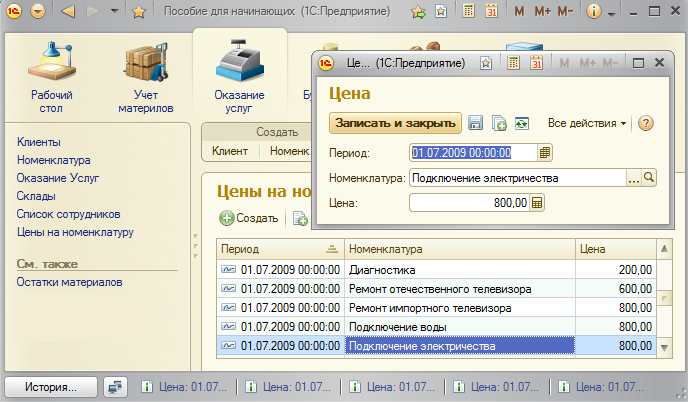Click windows panel icon next to История
Viewport: 688px width, 402px height.
[x=115, y=387]
